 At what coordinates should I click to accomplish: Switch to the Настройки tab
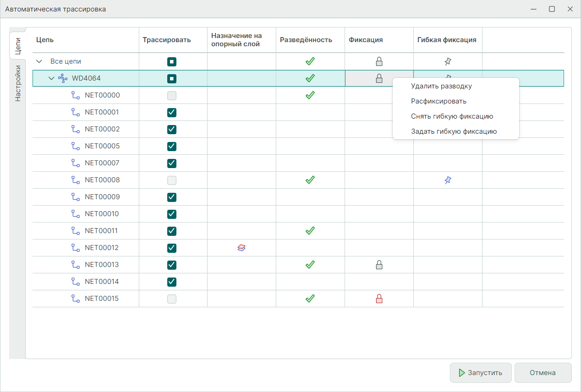17,83
